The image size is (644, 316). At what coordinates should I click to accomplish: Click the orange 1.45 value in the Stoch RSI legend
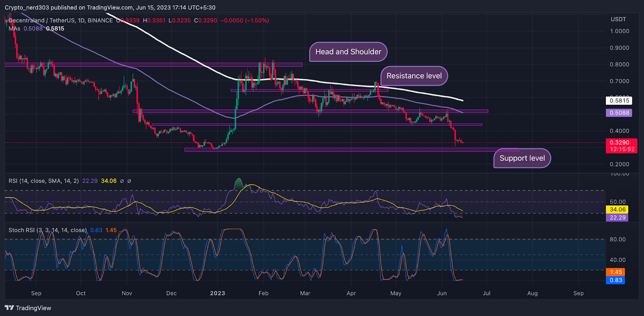tap(111, 230)
